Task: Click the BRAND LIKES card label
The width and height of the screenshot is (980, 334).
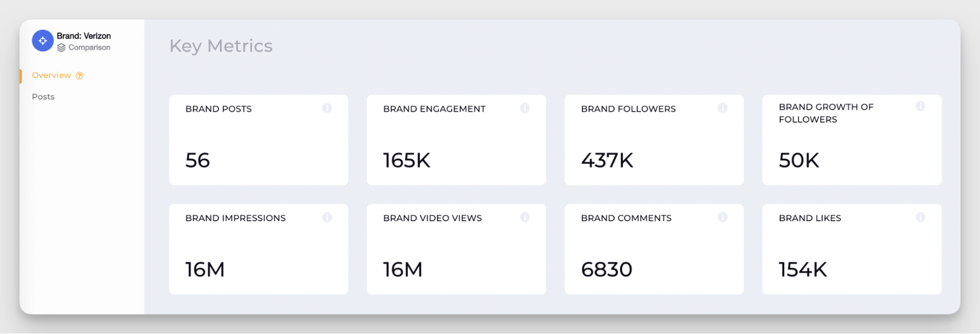Action: [810, 218]
